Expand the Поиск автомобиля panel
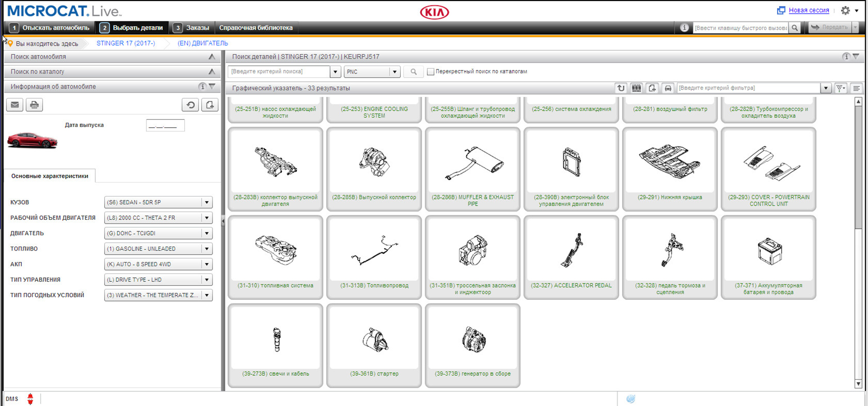The image size is (868, 406). [212, 57]
